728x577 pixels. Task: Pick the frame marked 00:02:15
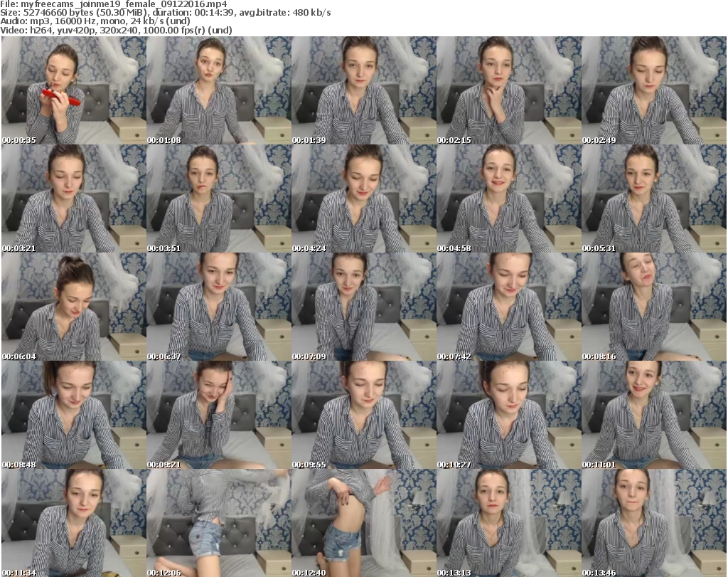coord(508,90)
